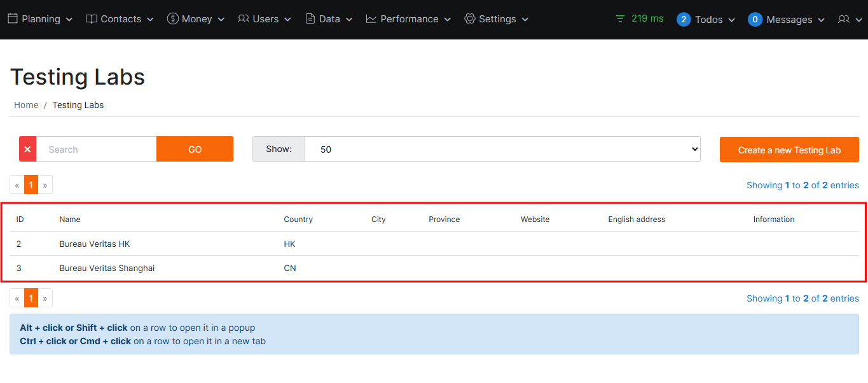Open the Bureau Veritas Shanghai row
Image resolution: width=868 pixels, height=383 pixels.
[107, 268]
